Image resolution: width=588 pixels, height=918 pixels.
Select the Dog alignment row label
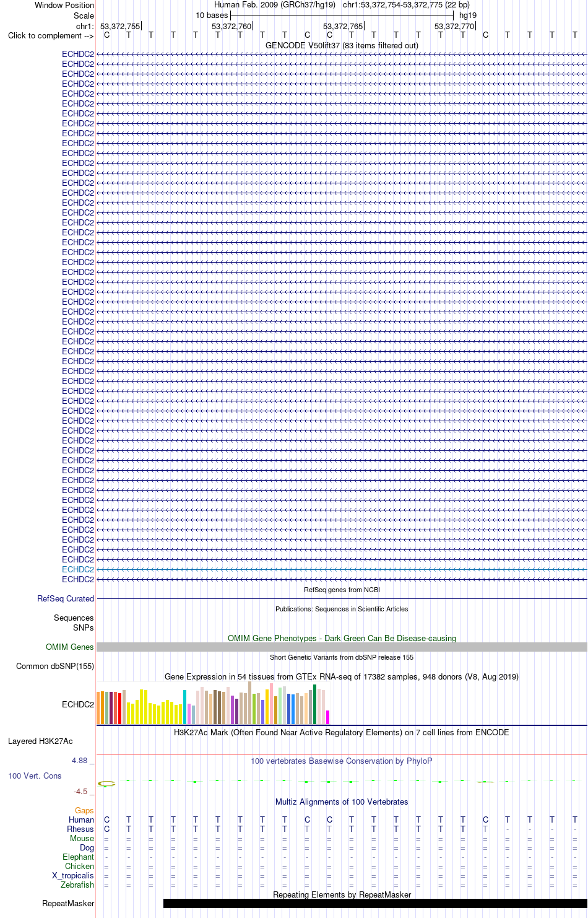click(87, 847)
